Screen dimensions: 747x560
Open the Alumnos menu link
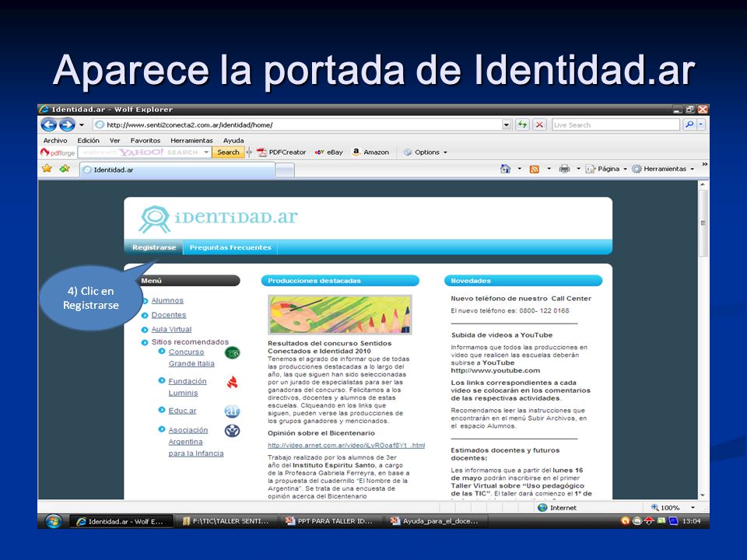tap(167, 300)
